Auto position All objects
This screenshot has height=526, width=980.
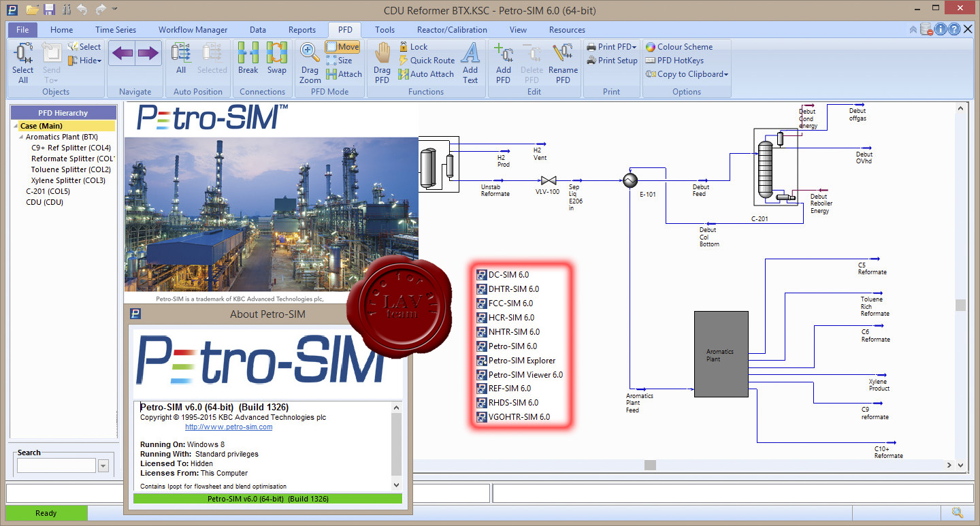pyautogui.click(x=181, y=58)
